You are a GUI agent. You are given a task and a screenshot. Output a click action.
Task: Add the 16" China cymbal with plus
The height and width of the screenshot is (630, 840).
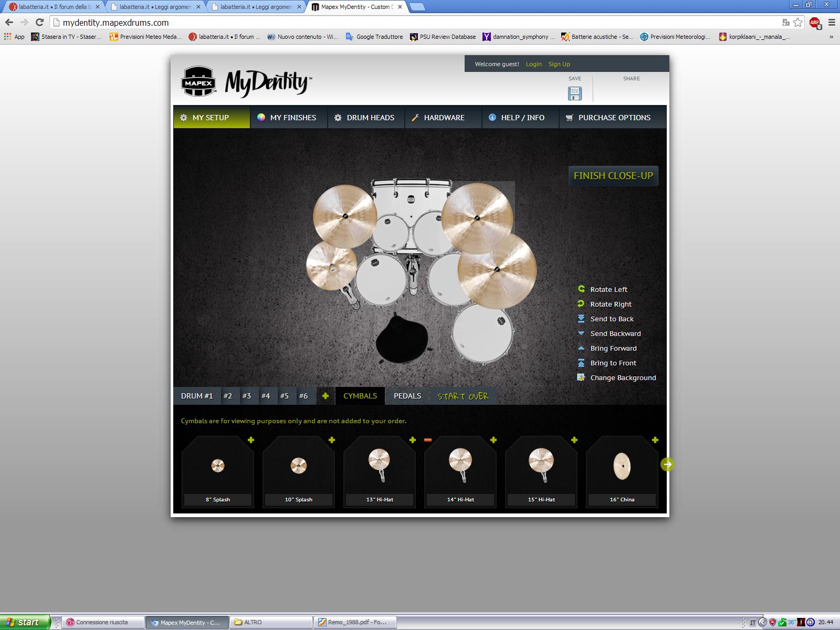655,440
